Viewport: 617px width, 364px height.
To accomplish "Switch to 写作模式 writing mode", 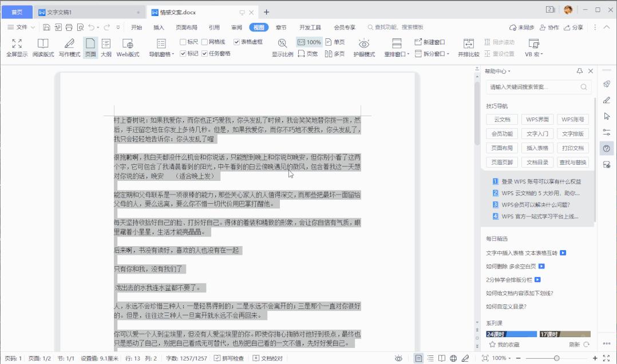I will 69,46.
